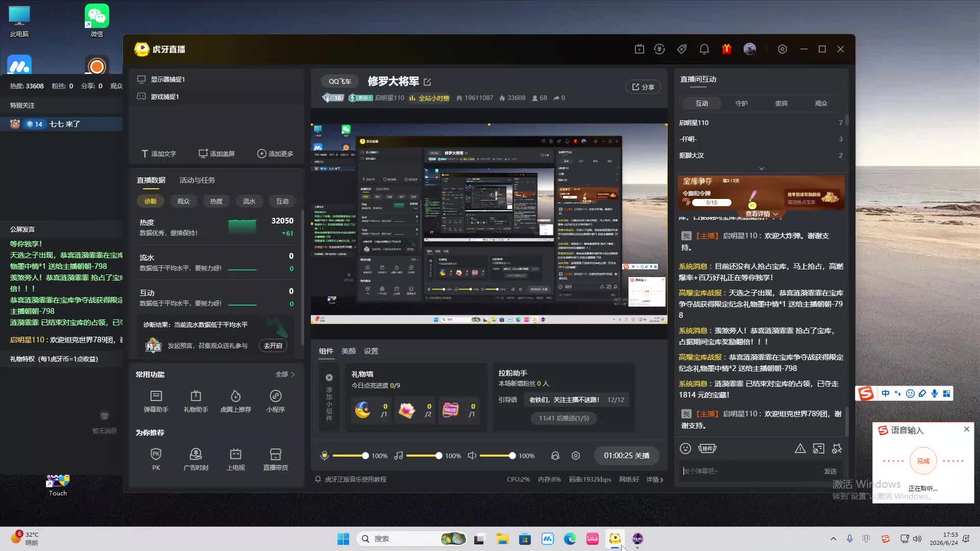Expand 全部 common functions list
This screenshot has width=980, height=551.
pos(285,374)
